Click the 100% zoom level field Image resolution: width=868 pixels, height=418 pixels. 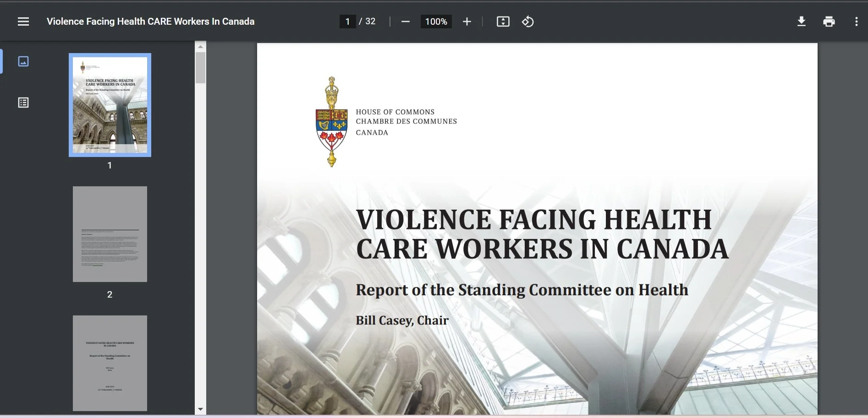(436, 22)
